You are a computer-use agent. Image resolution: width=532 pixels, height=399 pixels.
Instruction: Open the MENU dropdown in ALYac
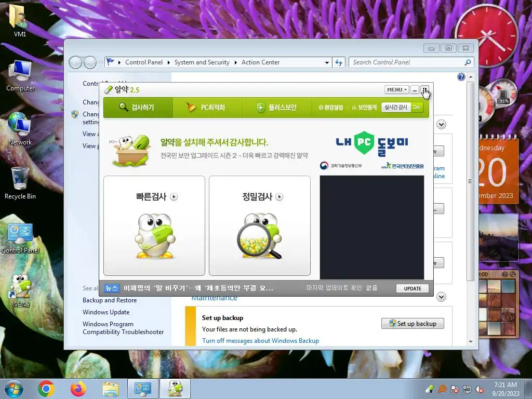pyautogui.click(x=396, y=89)
